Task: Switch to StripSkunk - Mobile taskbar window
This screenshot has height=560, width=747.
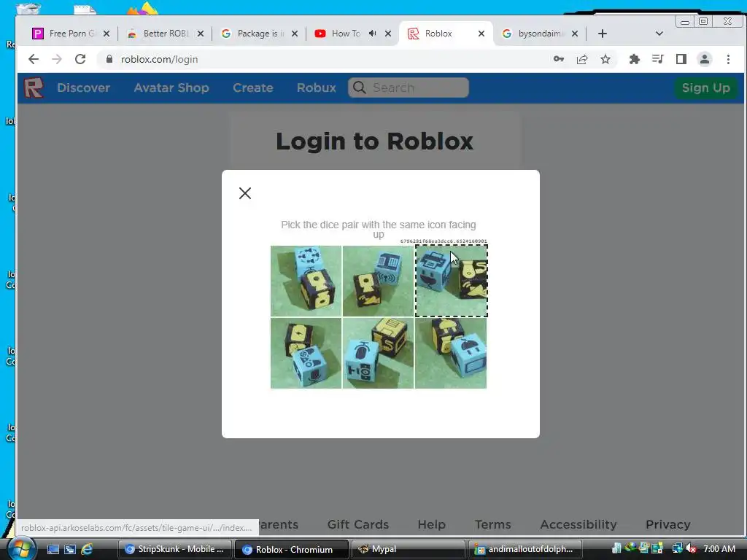Action: 174,549
